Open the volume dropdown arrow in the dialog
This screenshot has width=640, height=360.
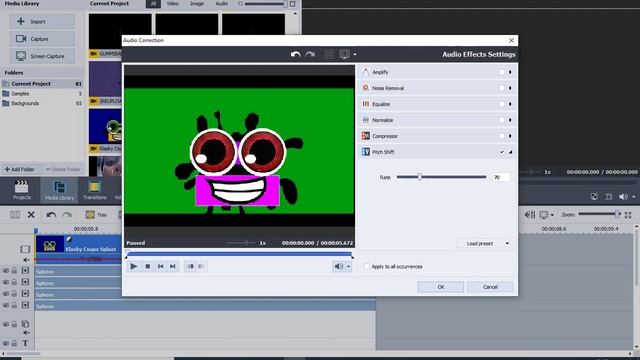[x=348, y=267]
